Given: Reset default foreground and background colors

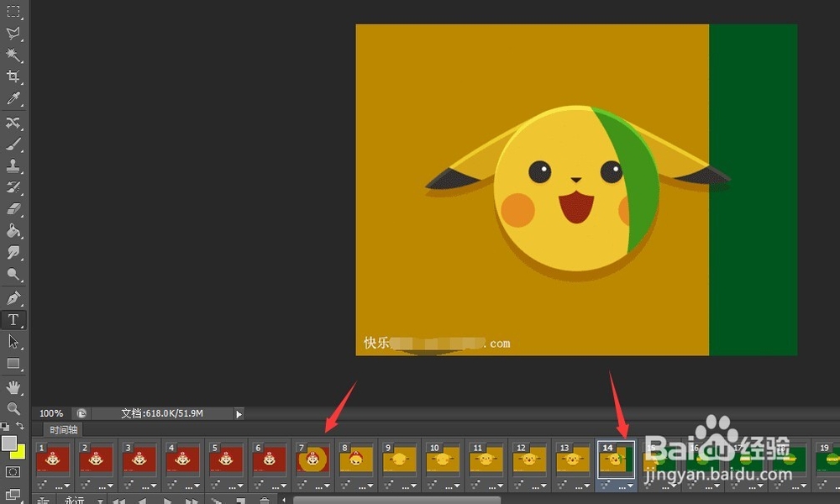Looking at the screenshot, I should tap(5, 427).
